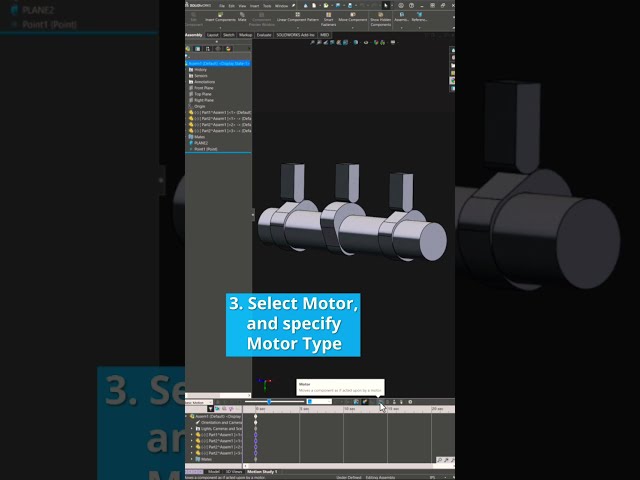Select Linear Component Pattern tool
Viewport: 640px width, 480px height.
(x=298, y=17)
